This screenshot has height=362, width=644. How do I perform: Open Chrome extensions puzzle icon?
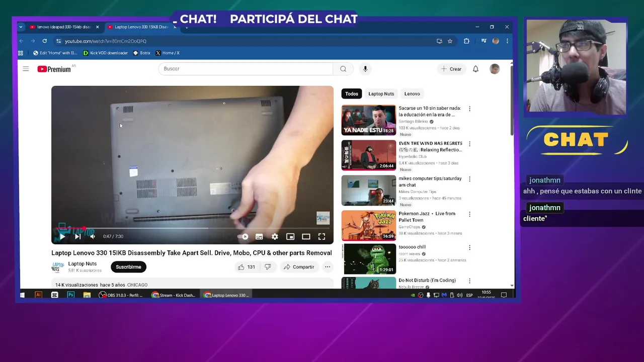pos(466,41)
